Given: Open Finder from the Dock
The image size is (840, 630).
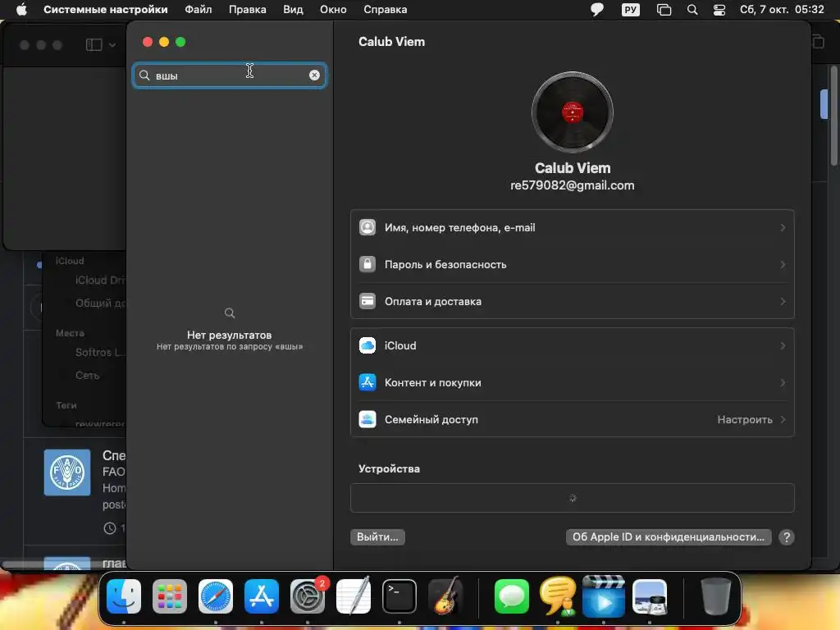Looking at the screenshot, I should point(124,596).
